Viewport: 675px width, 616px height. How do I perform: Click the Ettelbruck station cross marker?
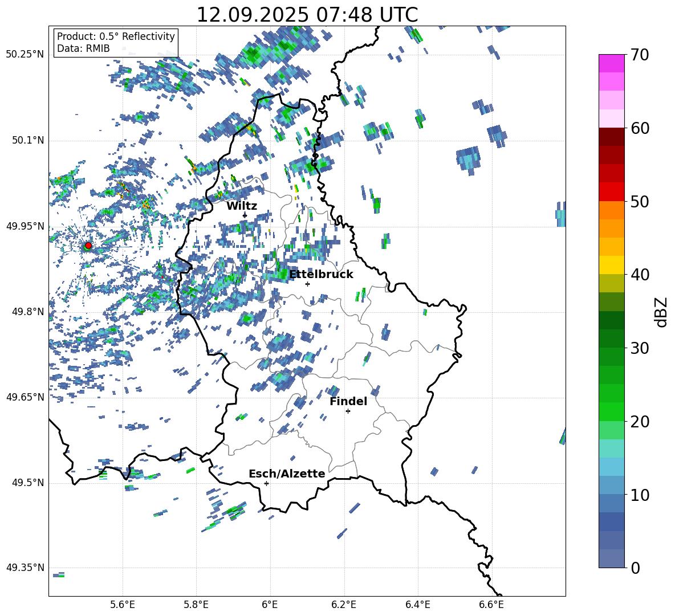tap(307, 284)
